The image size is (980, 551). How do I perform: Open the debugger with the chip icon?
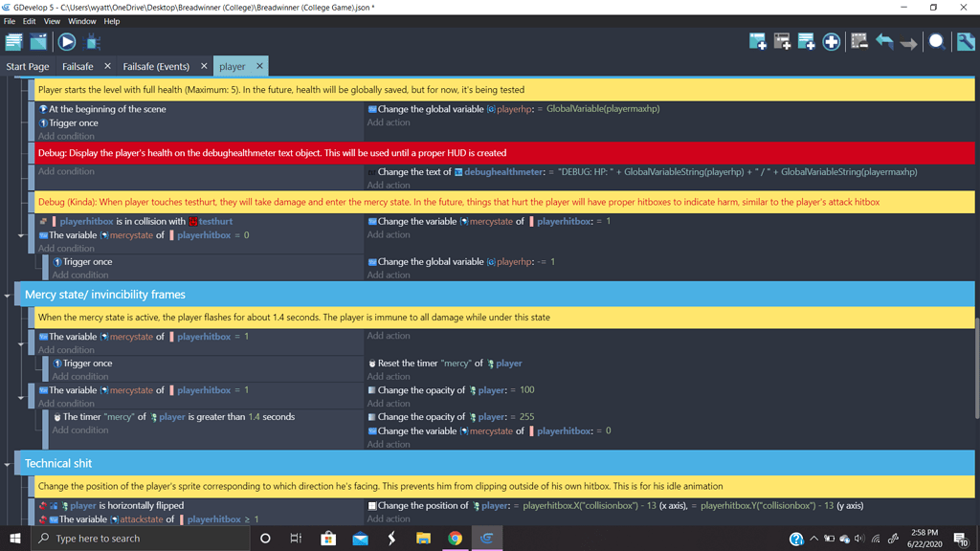click(92, 41)
